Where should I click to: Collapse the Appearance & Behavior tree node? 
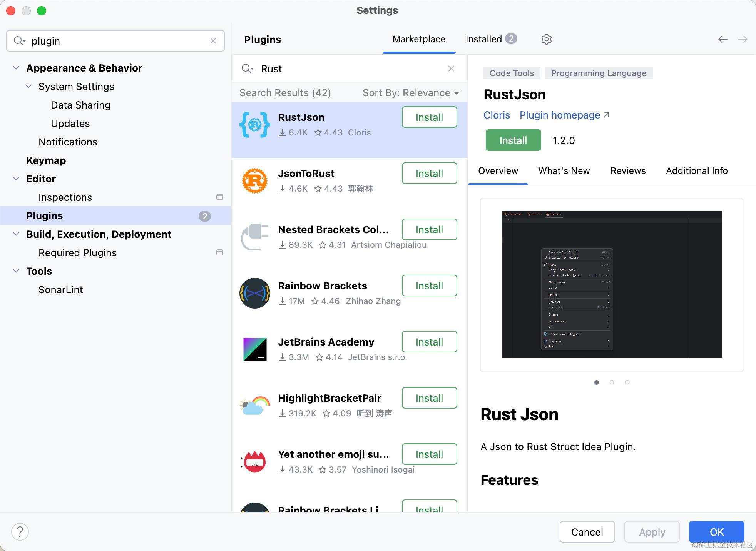tap(16, 68)
